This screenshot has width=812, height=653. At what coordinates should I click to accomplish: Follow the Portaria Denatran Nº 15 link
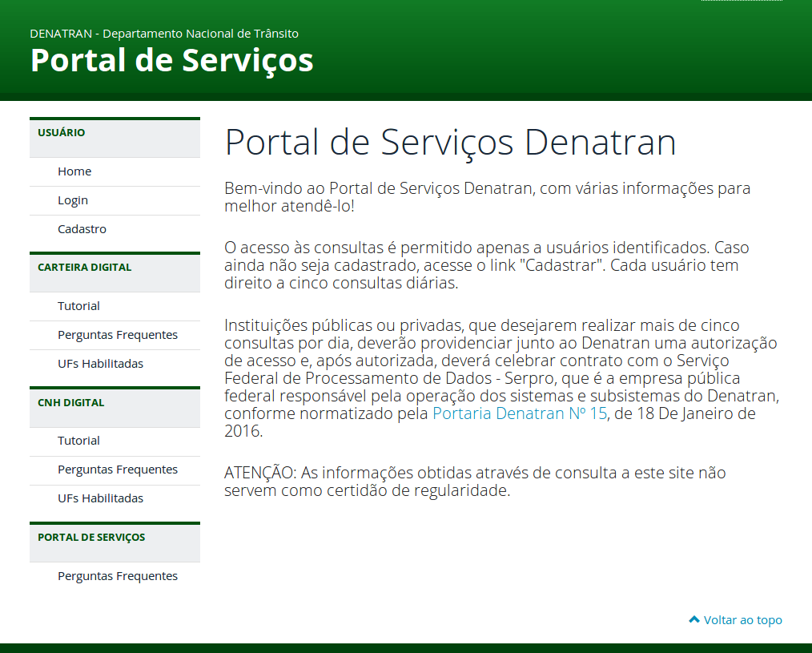(x=520, y=413)
